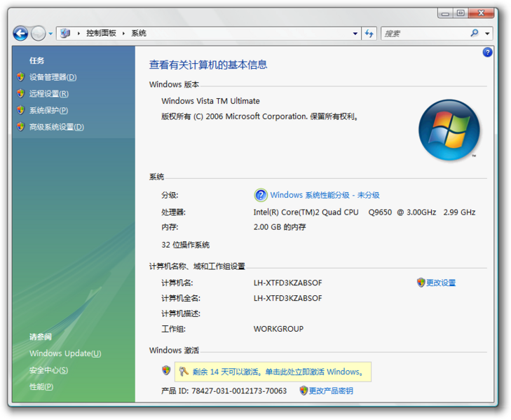
Task: Activate Windows via 剩余 14 天可以激活 link
Action: coord(278,372)
